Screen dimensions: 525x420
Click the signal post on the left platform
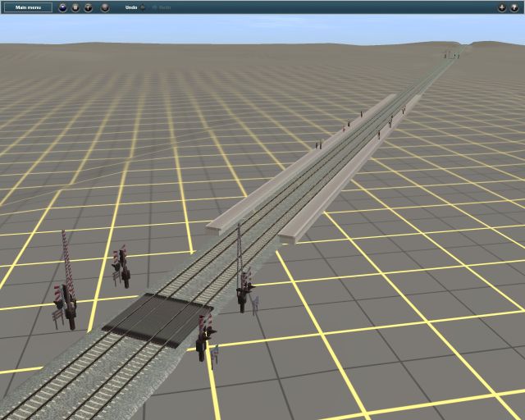348,126
